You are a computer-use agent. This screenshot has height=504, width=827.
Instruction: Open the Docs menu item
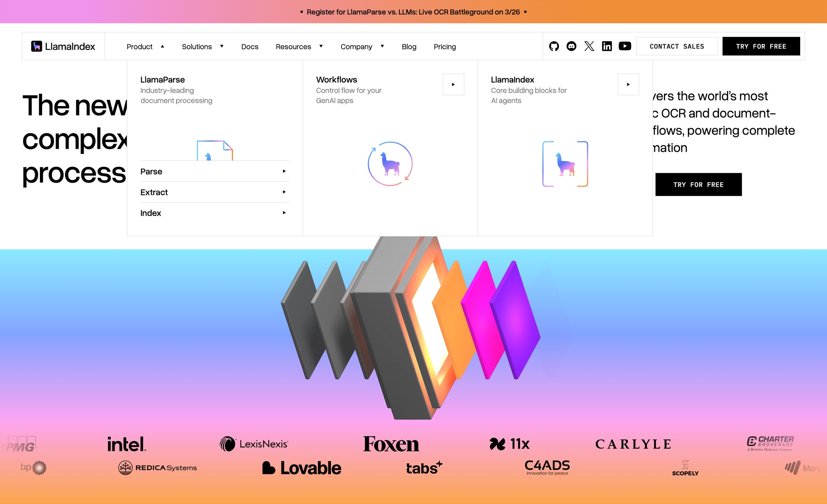click(x=250, y=47)
